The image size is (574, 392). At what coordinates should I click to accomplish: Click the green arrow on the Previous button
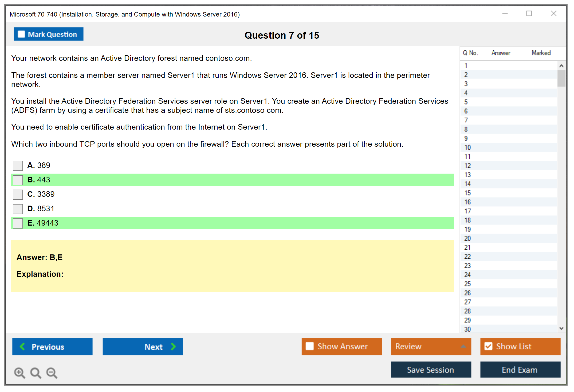tap(22, 346)
